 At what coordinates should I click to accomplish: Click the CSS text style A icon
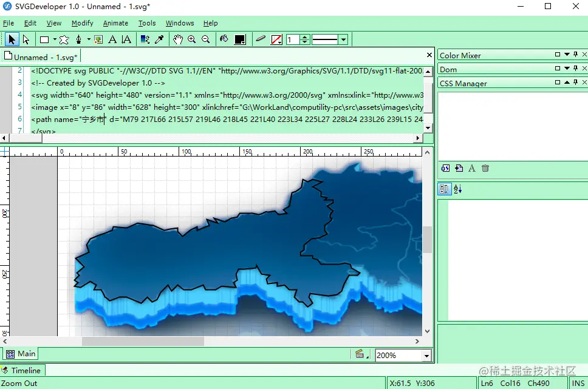tap(472, 168)
